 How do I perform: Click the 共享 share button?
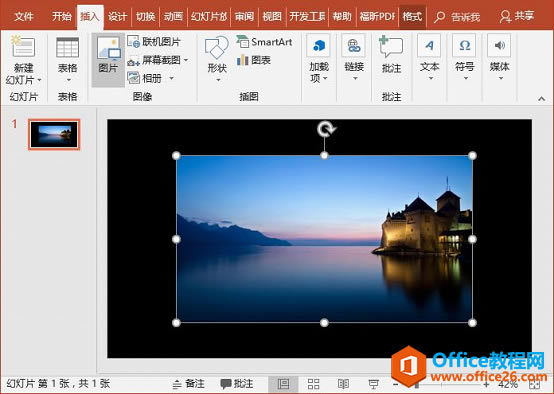517,16
